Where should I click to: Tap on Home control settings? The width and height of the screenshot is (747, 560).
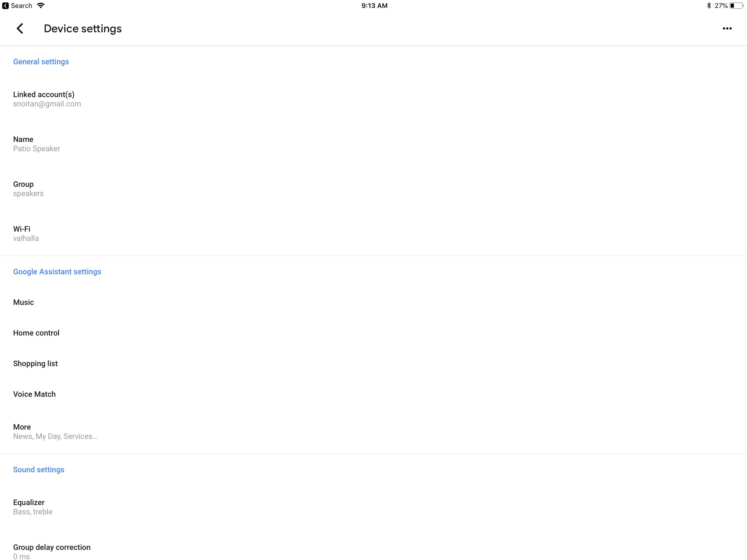tap(36, 332)
